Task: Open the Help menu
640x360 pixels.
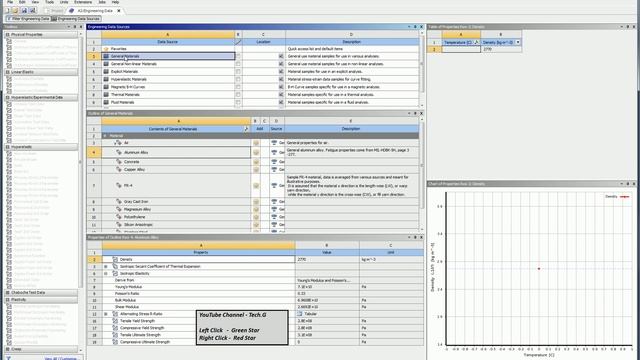Action: click(116, 2)
